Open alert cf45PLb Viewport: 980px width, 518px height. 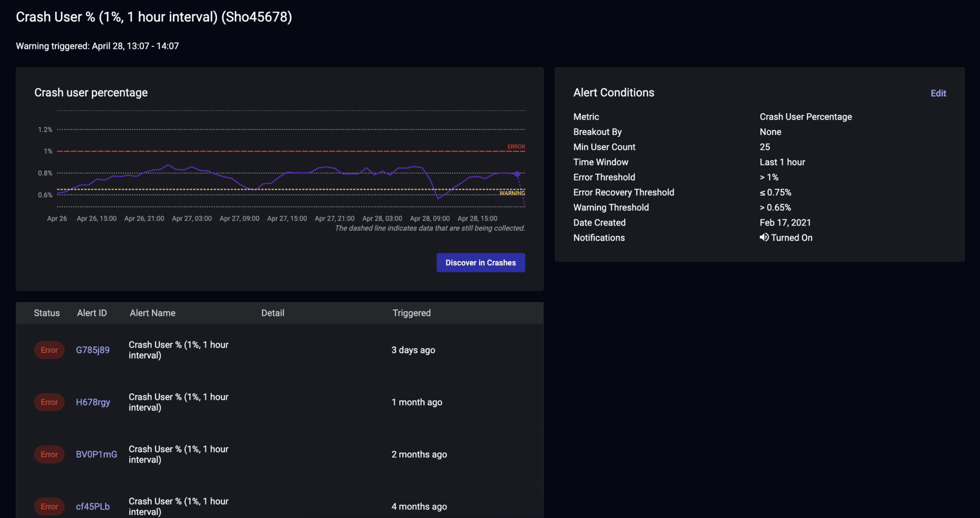(93, 507)
